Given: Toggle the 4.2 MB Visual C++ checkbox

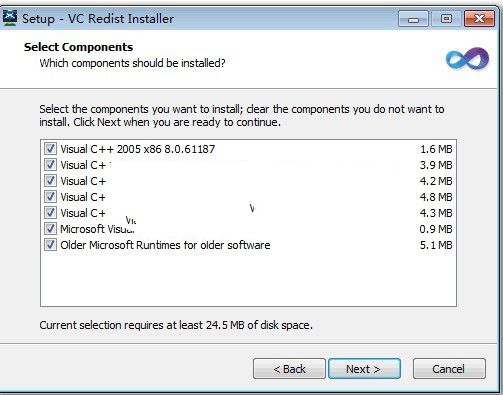Looking at the screenshot, I should tap(50, 181).
